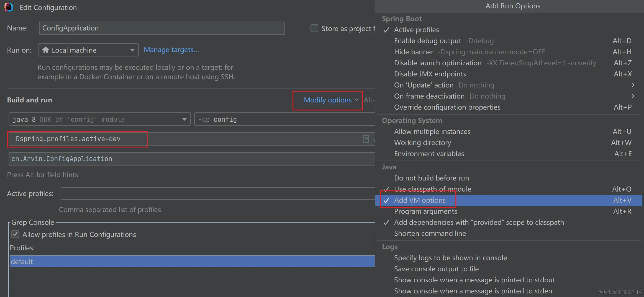
Task: Click the checkmark beside Active profiles
Action: point(386,30)
